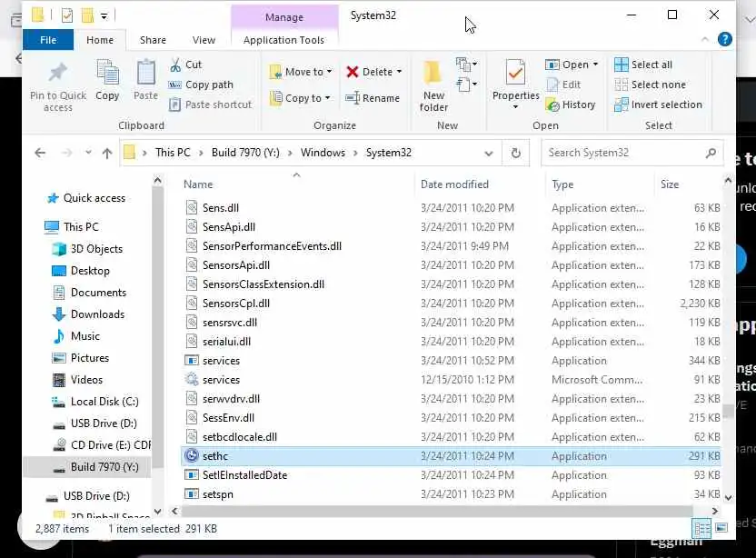Select SetIEInstalledDate file
The width and height of the screenshot is (756, 558).
(451, 475)
